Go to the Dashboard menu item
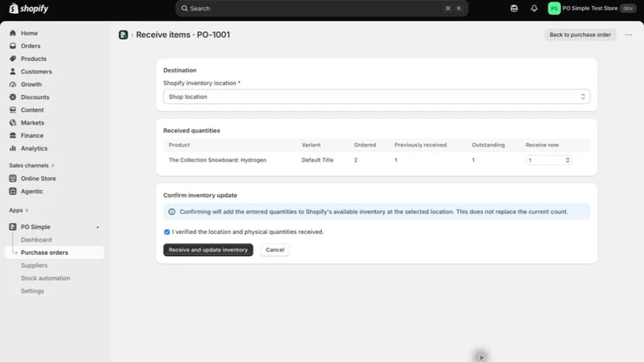The image size is (644, 362). coord(36,240)
